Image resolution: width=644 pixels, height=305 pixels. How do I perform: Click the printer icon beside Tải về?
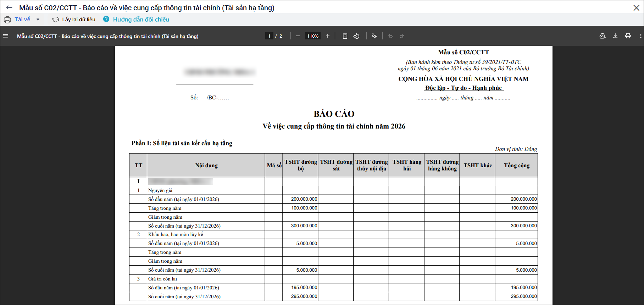pos(7,20)
